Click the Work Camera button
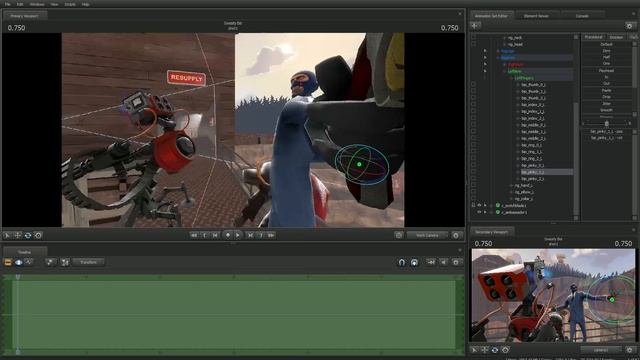Screen dimensions: 640x360 click(x=427, y=235)
